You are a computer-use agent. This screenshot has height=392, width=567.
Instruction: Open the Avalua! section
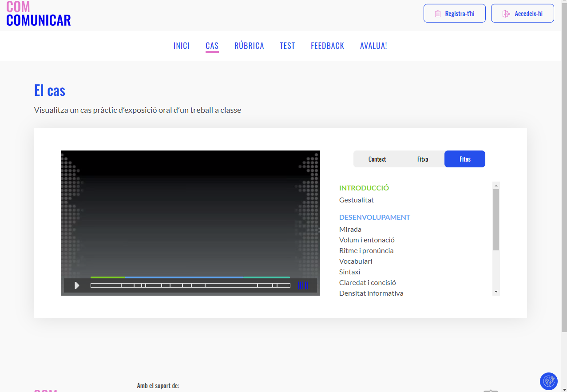[373, 46]
